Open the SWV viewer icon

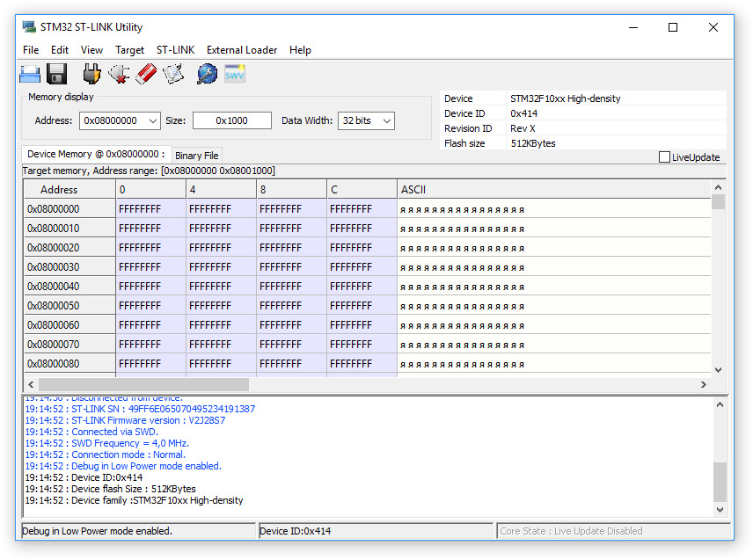pos(235,74)
